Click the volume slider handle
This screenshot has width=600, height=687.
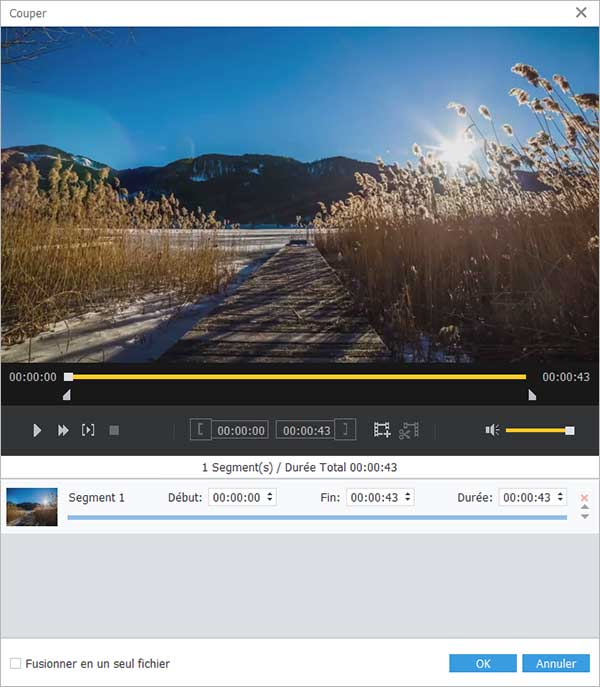coord(569,430)
